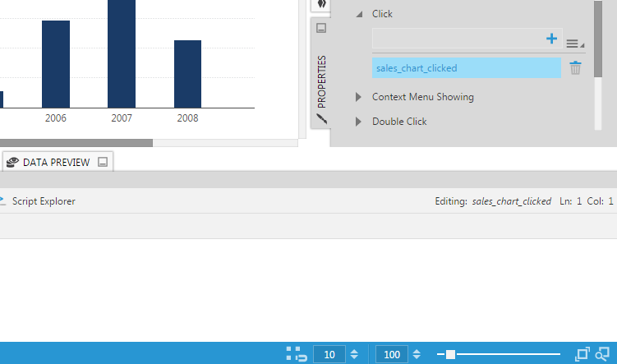The image size is (617, 364).
Task: Delete the sales_chart_clicked script with trash icon
Action: [575, 68]
